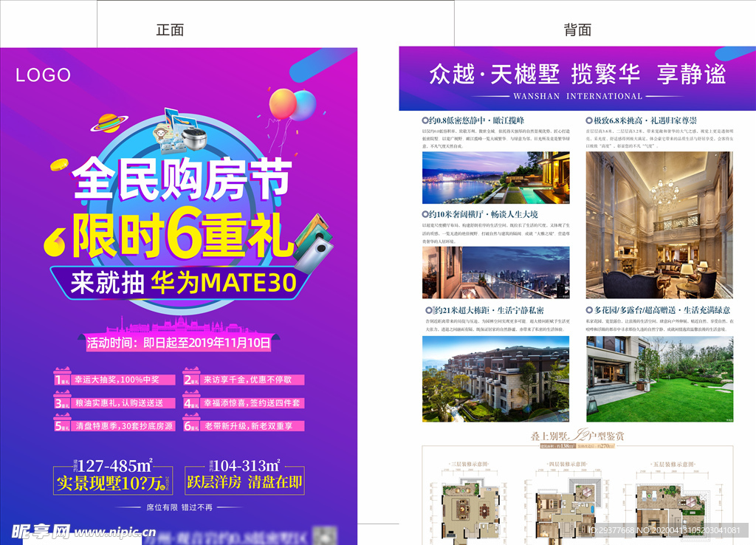Open the garden lawn terrace photo
The image size is (756, 545).
coord(659,379)
